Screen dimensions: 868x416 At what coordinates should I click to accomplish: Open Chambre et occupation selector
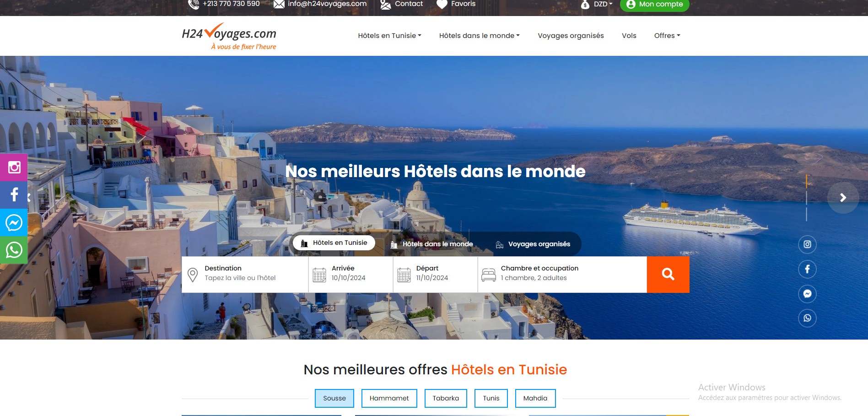click(562, 274)
